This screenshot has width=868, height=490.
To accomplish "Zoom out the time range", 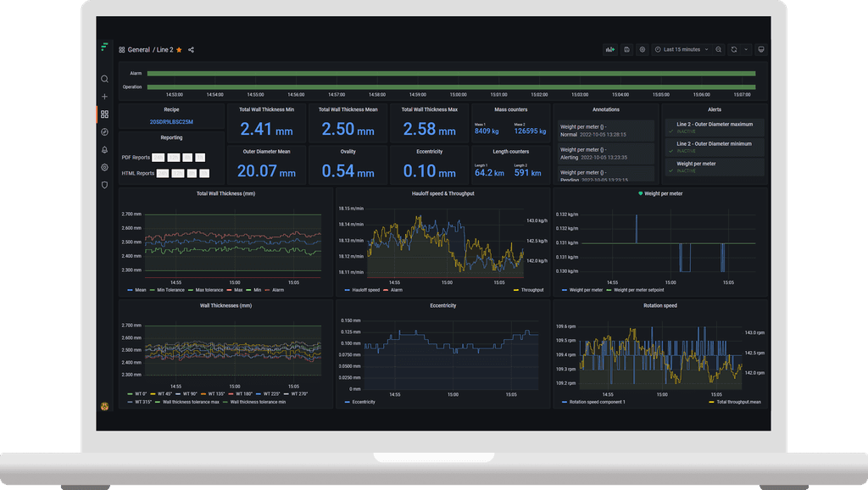I will click(x=719, y=50).
